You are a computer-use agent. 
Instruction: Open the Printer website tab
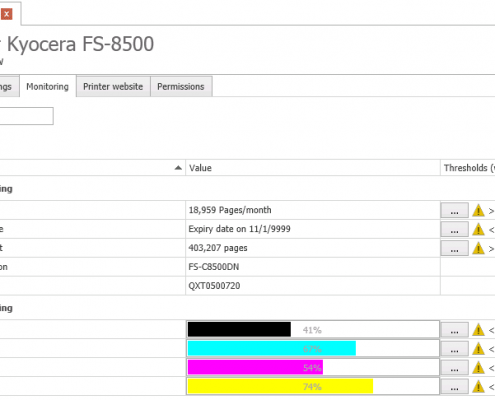coord(113,87)
